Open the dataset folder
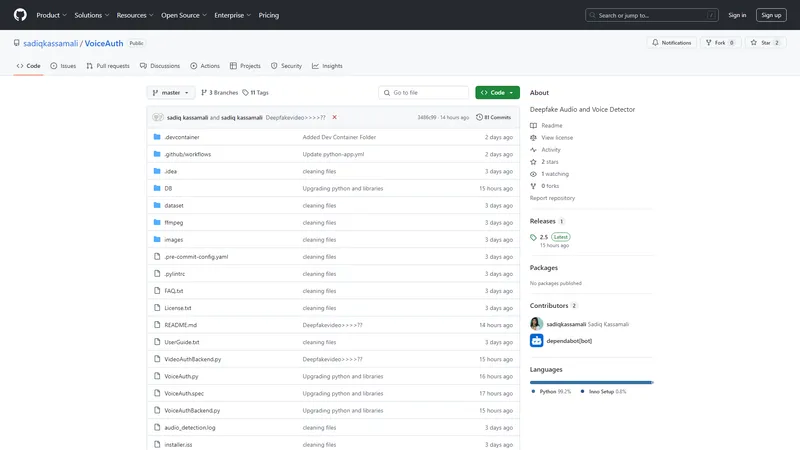This screenshot has height=450, width=800. point(173,206)
